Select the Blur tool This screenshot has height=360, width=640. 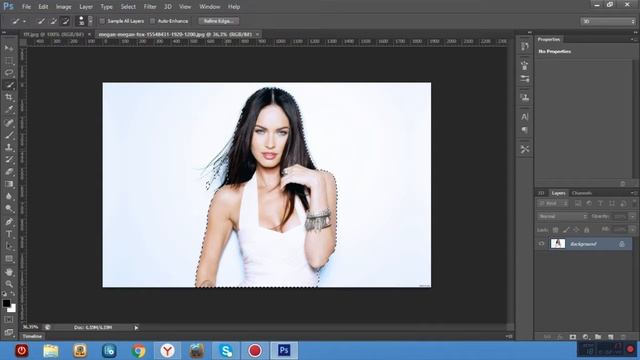click(9, 196)
